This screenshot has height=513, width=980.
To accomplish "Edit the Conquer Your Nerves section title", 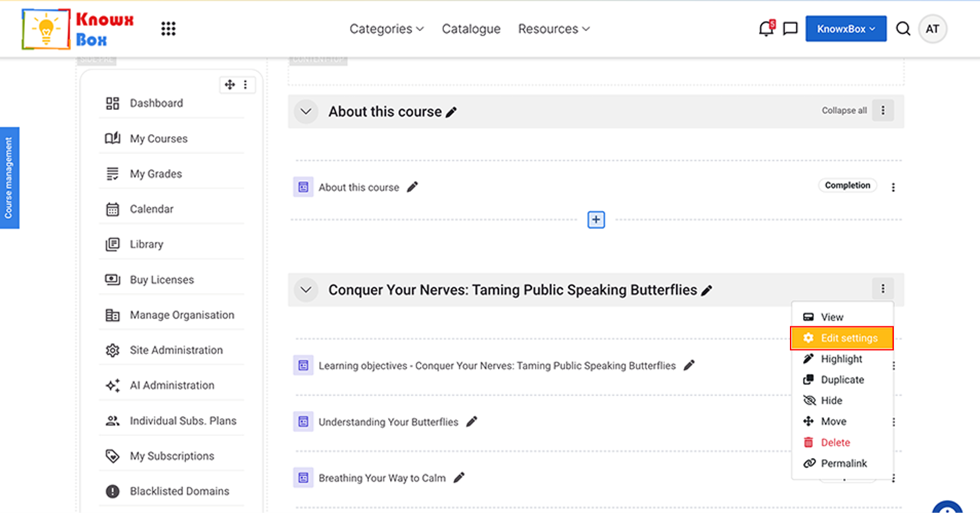I will pos(707,291).
